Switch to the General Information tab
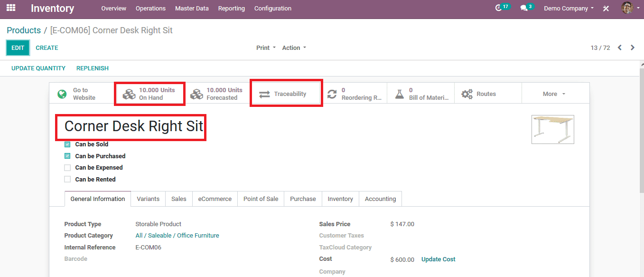This screenshot has width=644, height=277. pyautogui.click(x=98, y=199)
